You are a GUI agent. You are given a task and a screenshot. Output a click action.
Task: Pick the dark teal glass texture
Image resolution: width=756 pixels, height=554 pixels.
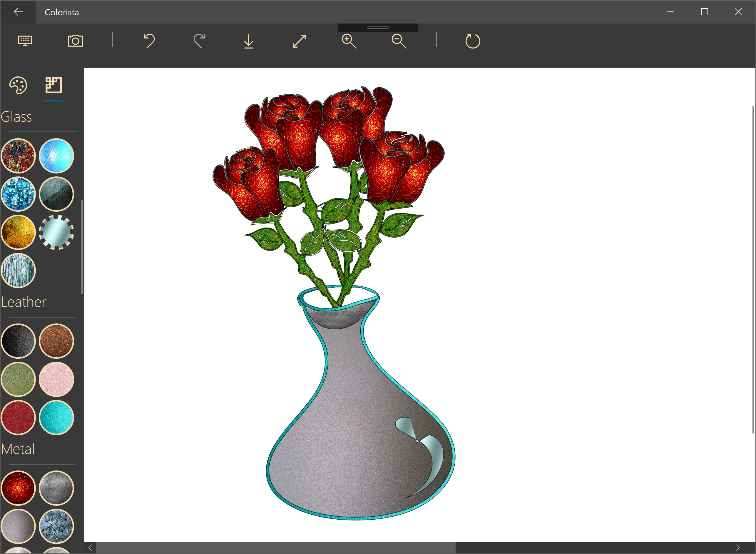point(56,194)
